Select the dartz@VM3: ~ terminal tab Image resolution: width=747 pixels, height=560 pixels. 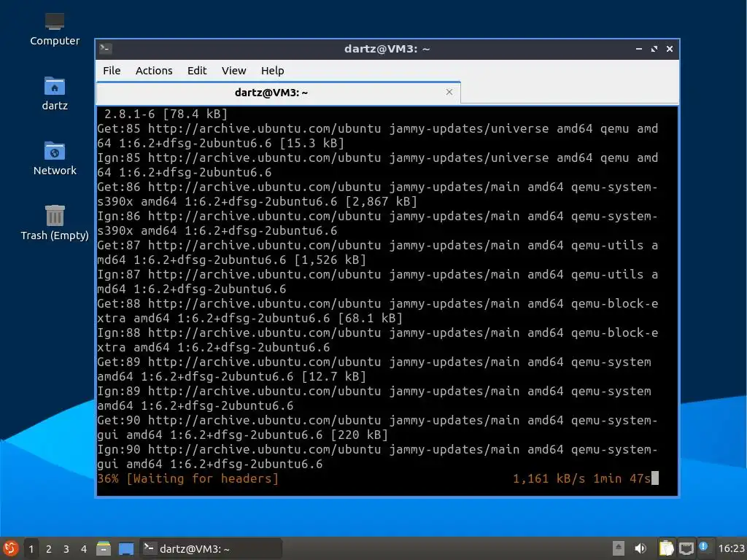tap(278, 93)
